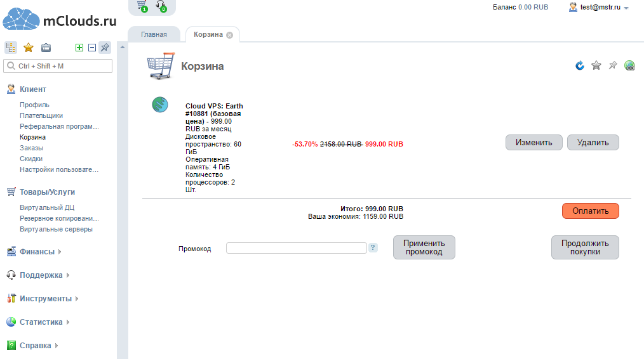Focus the Промокод input field
The height and width of the screenshot is (359, 644).
pyautogui.click(x=296, y=248)
